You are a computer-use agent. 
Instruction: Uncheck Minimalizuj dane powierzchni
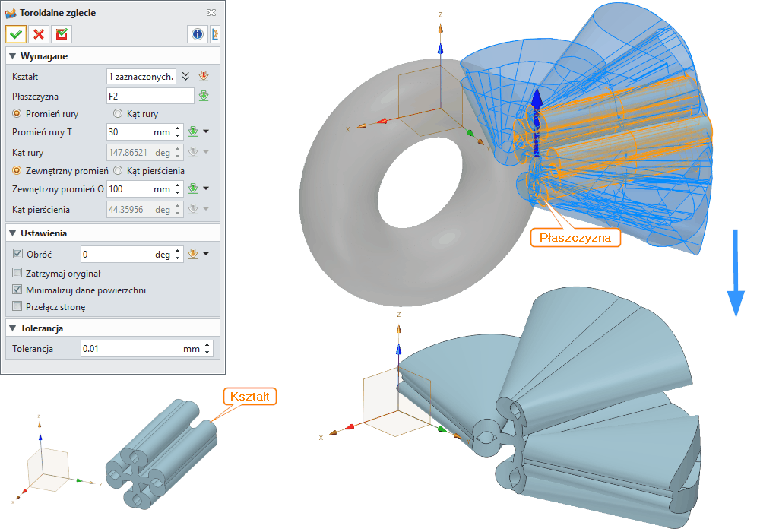pos(18,290)
